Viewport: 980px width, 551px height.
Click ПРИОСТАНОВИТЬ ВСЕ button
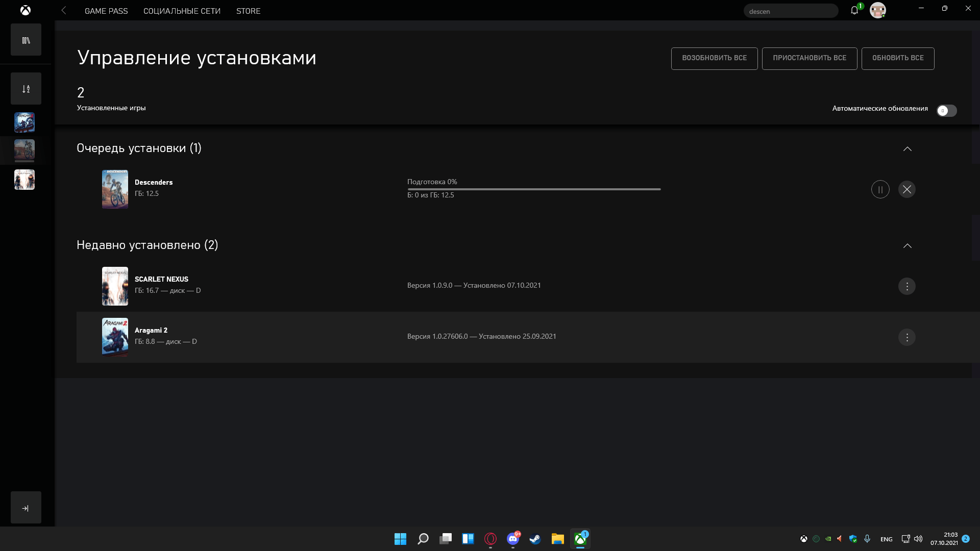tap(809, 58)
